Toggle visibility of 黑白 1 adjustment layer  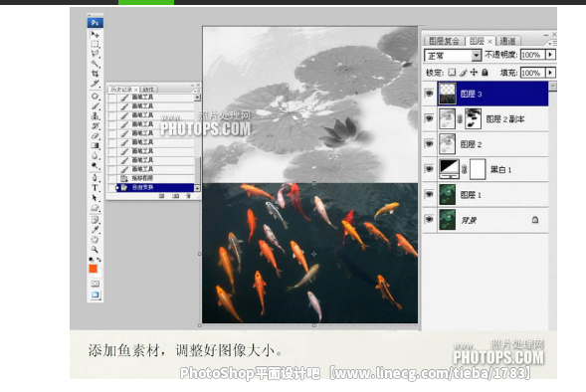429,169
